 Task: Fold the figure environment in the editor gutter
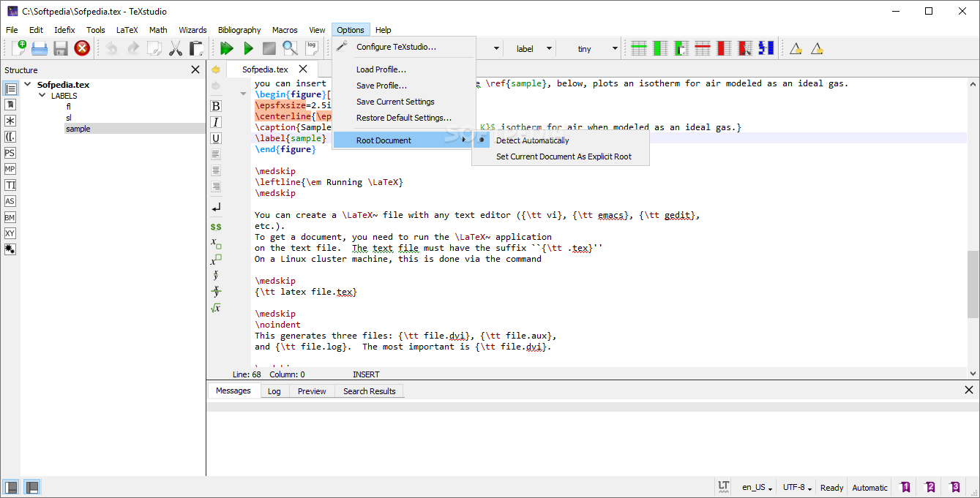click(x=244, y=94)
